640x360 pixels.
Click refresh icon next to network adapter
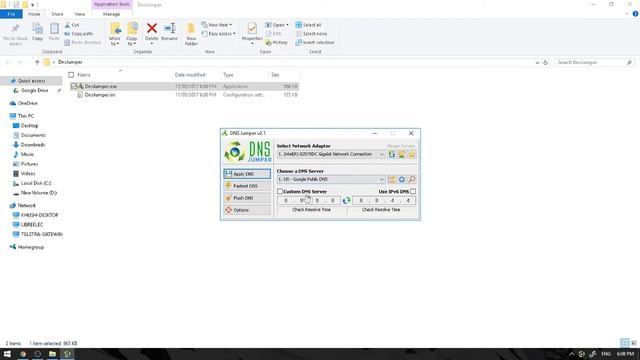(392, 154)
